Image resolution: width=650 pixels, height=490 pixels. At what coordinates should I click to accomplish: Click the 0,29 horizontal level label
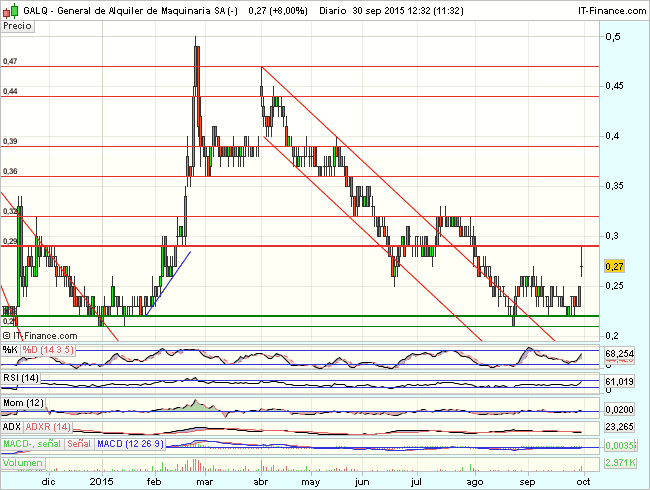(10, 241)
